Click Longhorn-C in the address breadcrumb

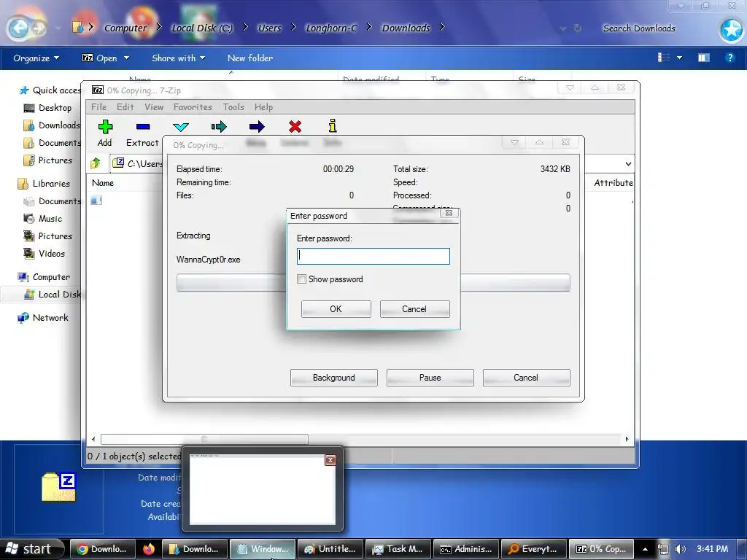click(x=331, y=28)
